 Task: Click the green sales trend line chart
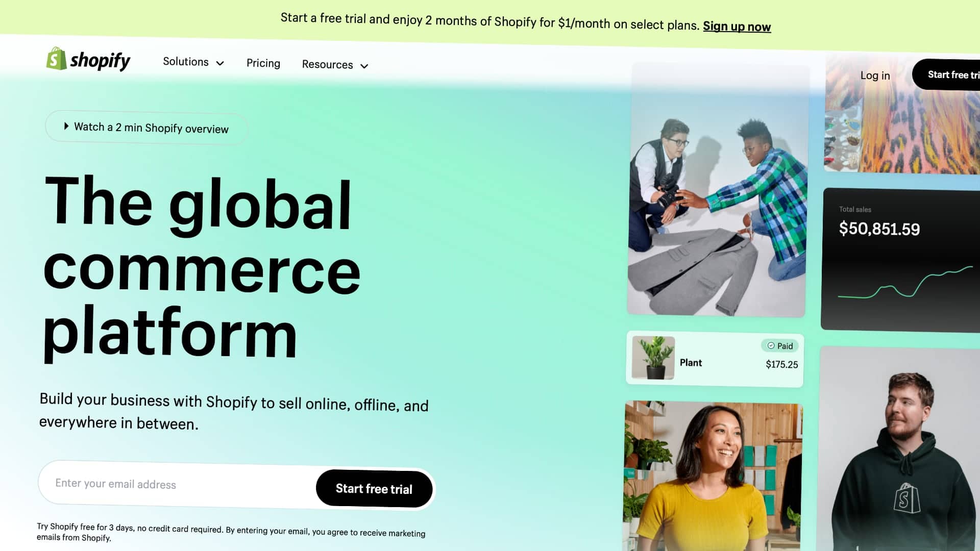905,282
